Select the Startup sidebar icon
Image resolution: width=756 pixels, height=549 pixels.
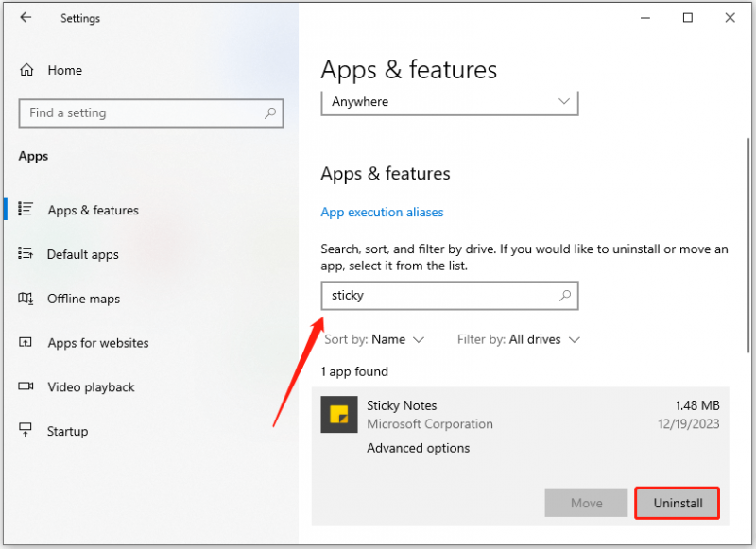[x=26, y=429]
